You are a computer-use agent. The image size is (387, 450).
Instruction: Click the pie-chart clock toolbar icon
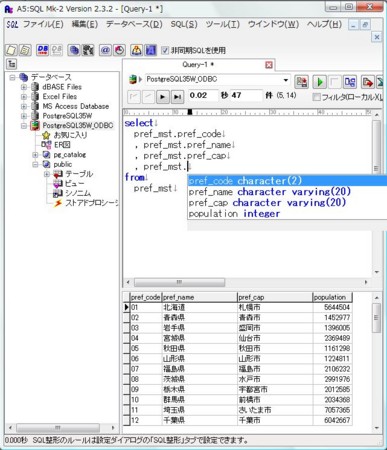tap(119, 50)
